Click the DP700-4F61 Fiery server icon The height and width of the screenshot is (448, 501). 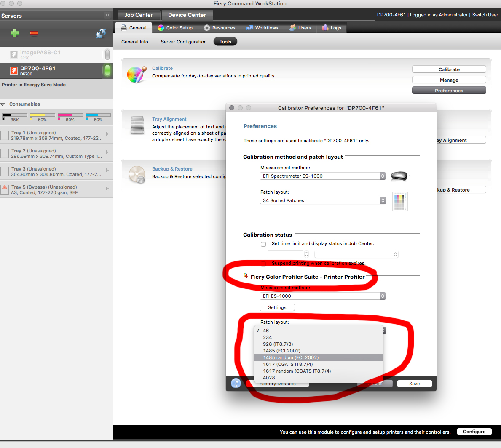(x=14, y=71)
